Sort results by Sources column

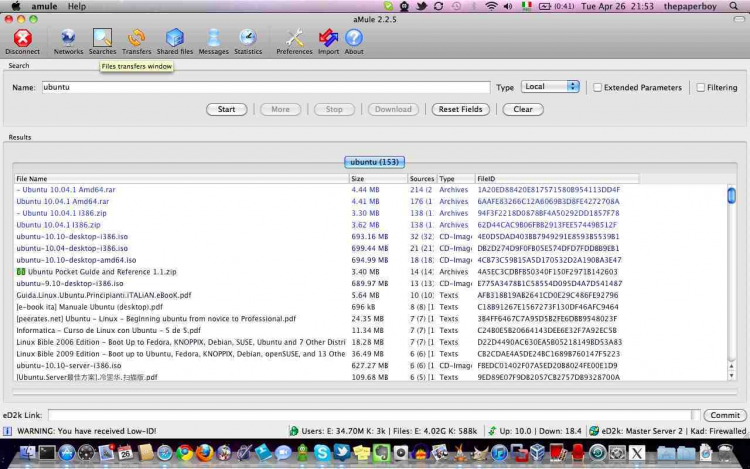(422, 178)
